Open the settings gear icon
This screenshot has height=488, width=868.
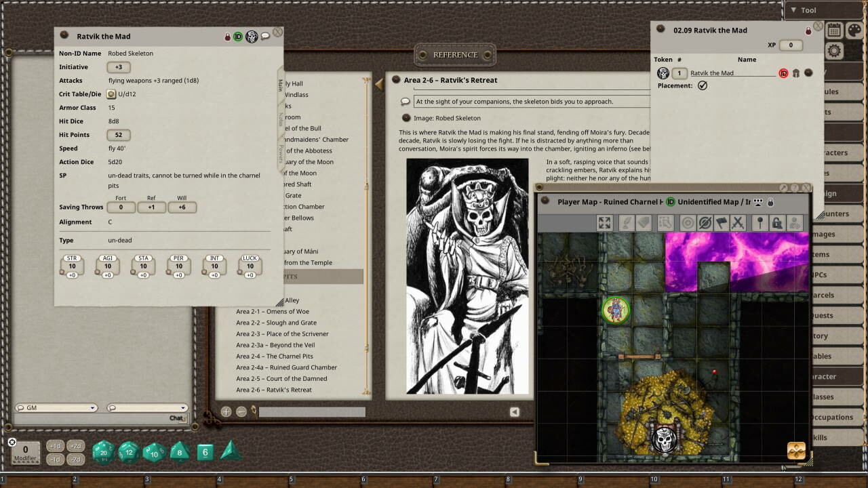point(834,50)
